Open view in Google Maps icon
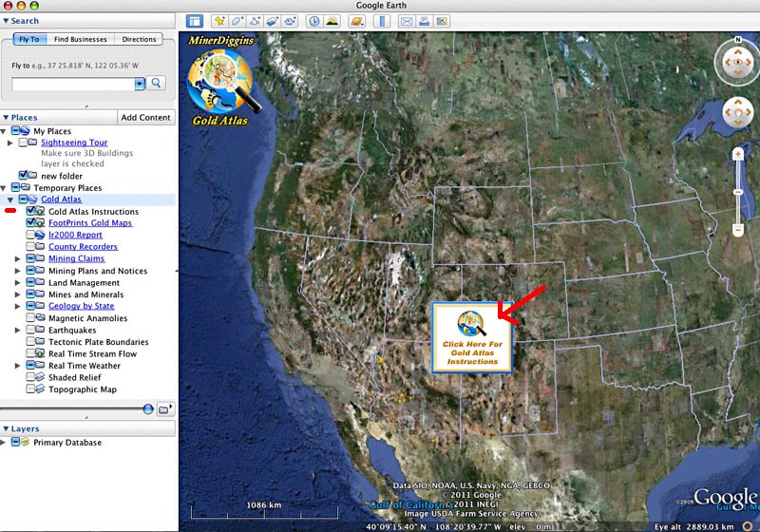This screenshot has height=532, width=760. tap(442, 21)
